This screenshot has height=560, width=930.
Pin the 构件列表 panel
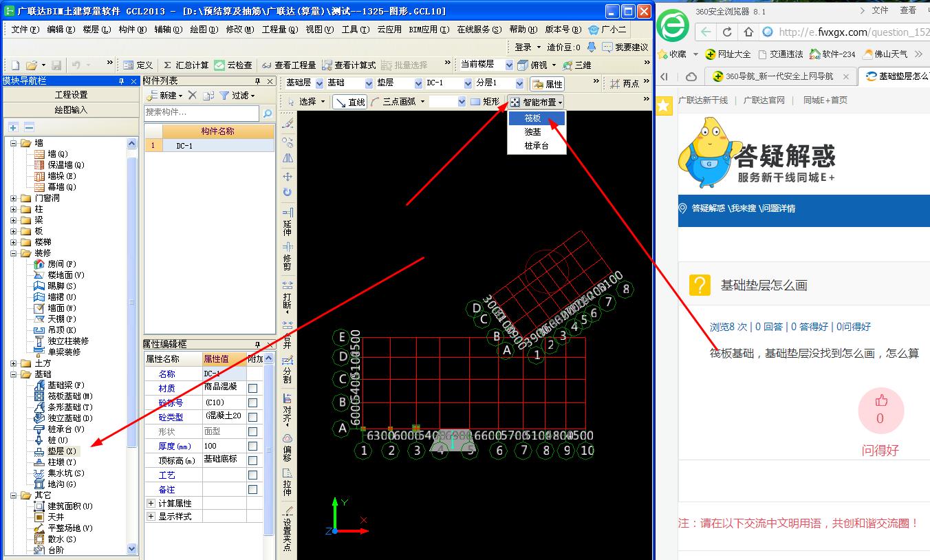[259, 81]
